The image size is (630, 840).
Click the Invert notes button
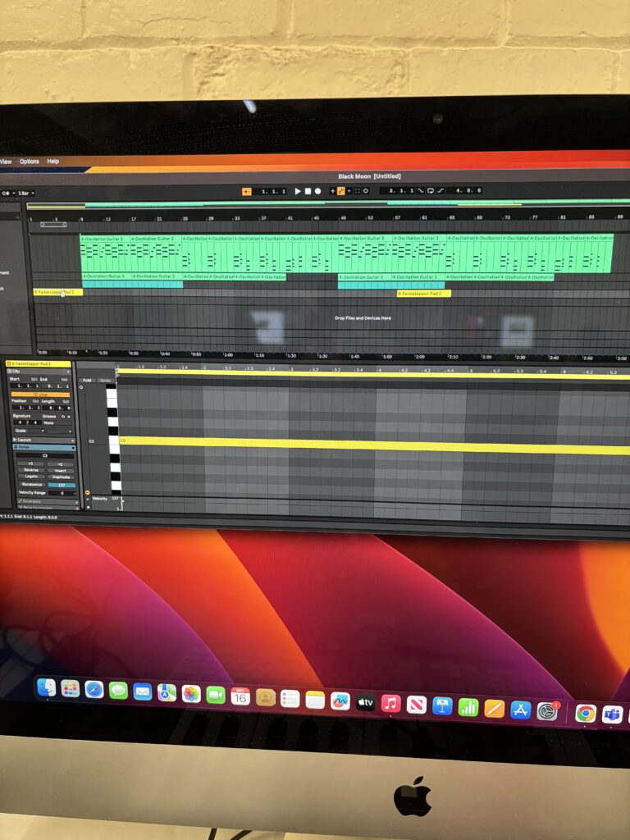coord(61,471)
